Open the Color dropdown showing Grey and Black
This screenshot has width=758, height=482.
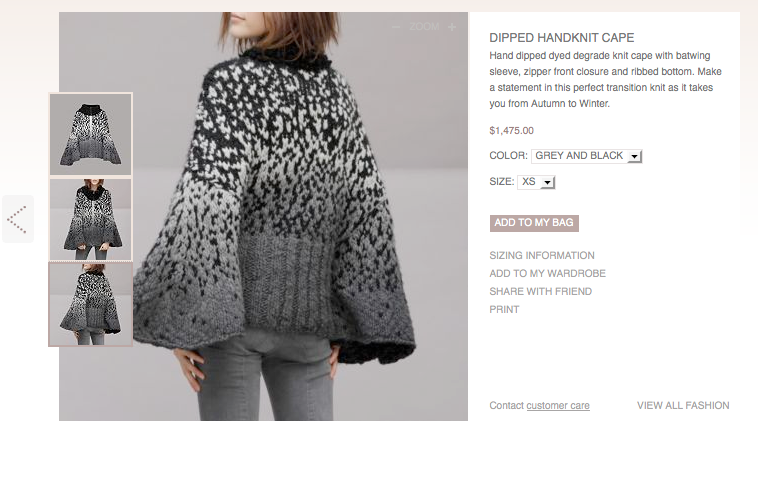click(586, 156)
